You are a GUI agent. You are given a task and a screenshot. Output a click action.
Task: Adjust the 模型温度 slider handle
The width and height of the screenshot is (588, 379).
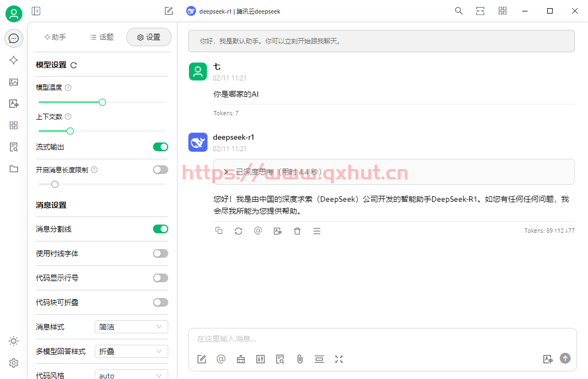(x=102, y=102)
